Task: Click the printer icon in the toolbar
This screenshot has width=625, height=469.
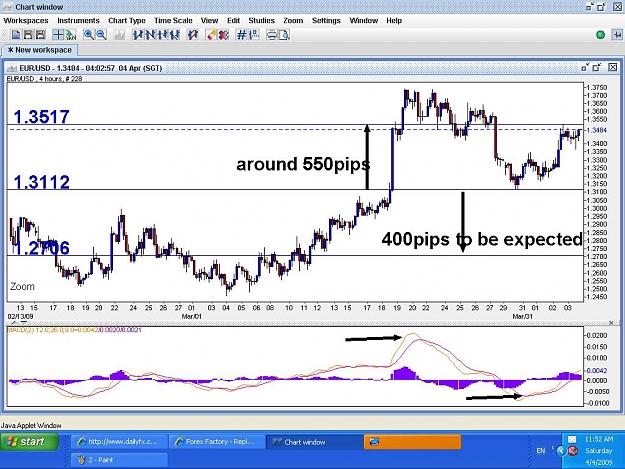Action: coord(271,35)
